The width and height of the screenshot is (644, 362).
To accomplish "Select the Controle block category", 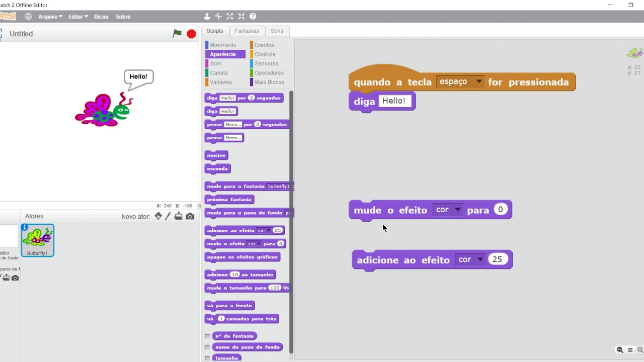I will (265, 54).
